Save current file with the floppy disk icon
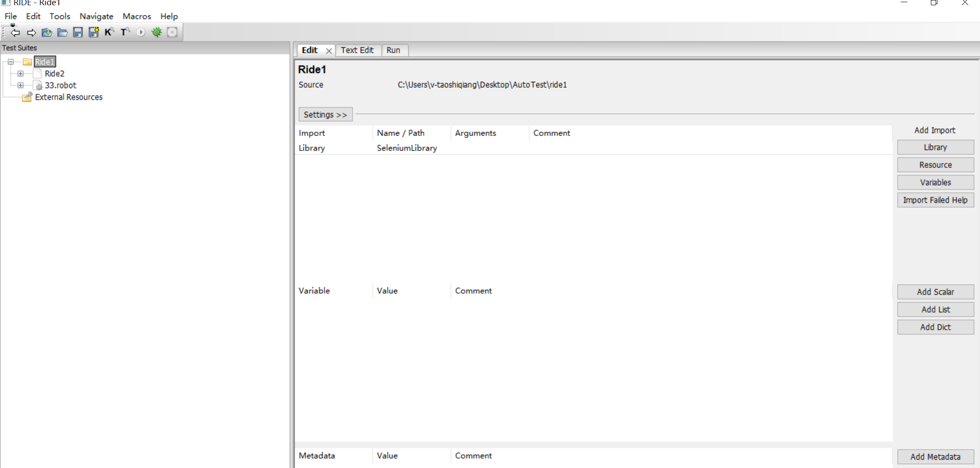The image size is (980, 468). (77, 32)
